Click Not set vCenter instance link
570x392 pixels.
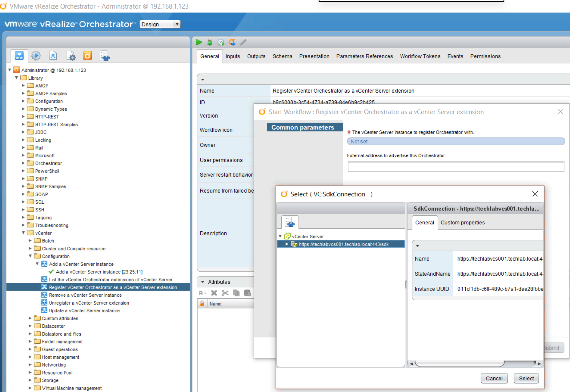coord(456,142)
